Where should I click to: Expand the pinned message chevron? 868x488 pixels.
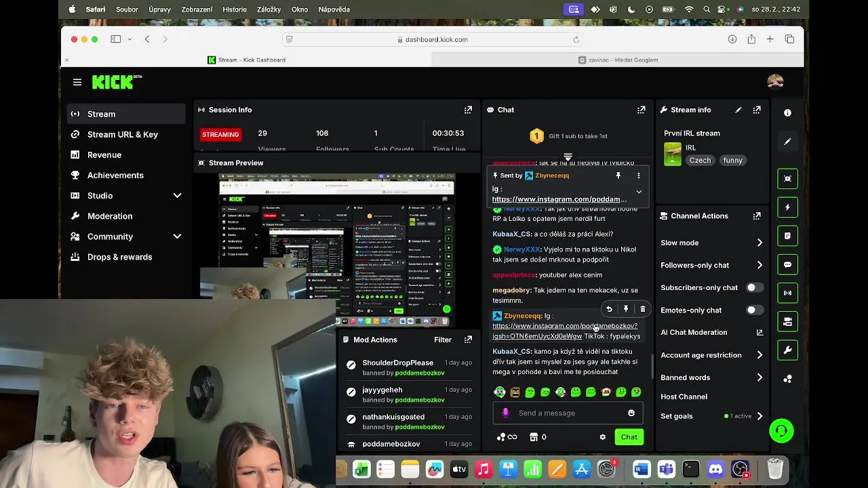tap(639, 192)
